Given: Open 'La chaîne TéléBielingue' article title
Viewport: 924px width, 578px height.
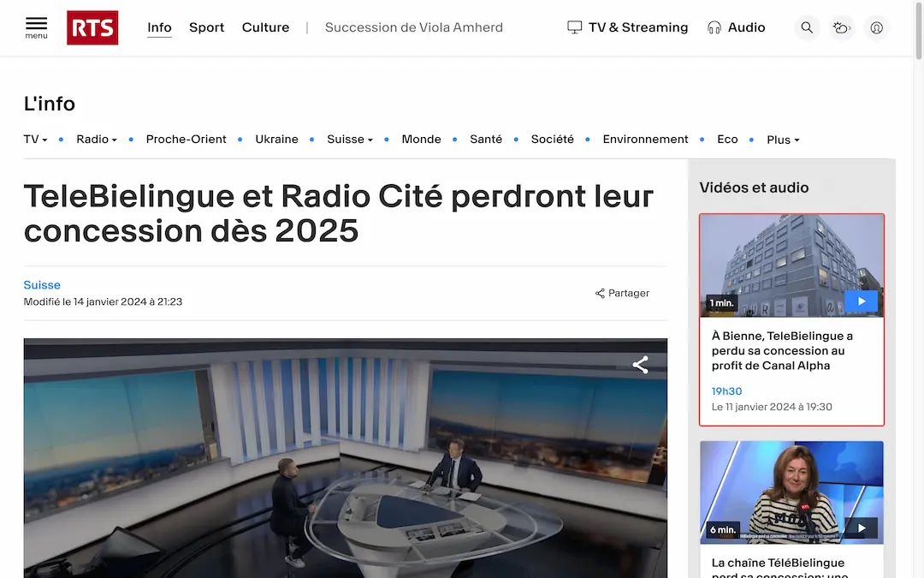Looking at the screenshot, I should tap(779, 569).
